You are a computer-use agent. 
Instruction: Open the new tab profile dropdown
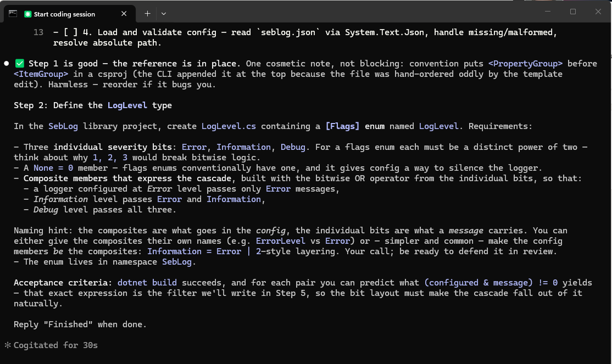point(164,14)
